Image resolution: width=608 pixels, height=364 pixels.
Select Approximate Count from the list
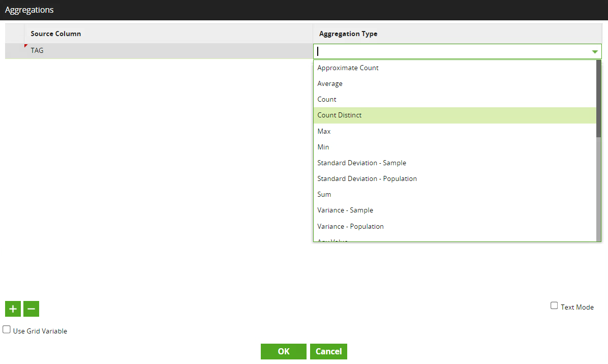pos(348,68)
